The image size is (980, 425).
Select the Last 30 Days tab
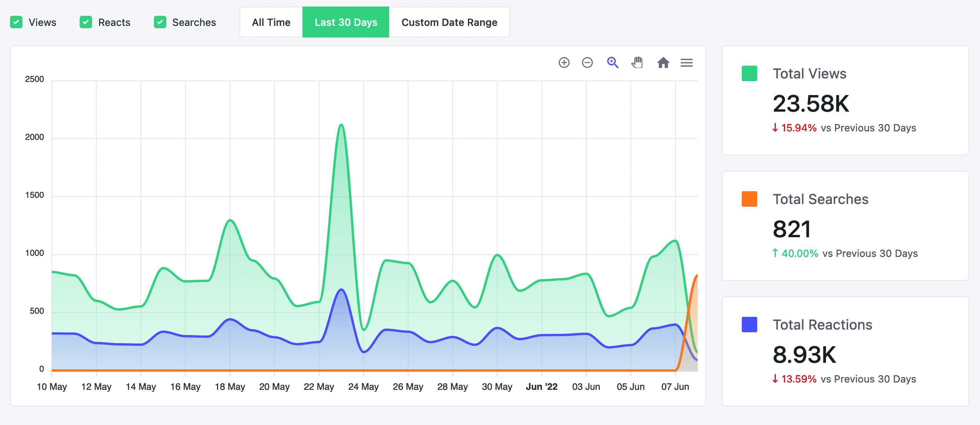[x=346, y=22]
